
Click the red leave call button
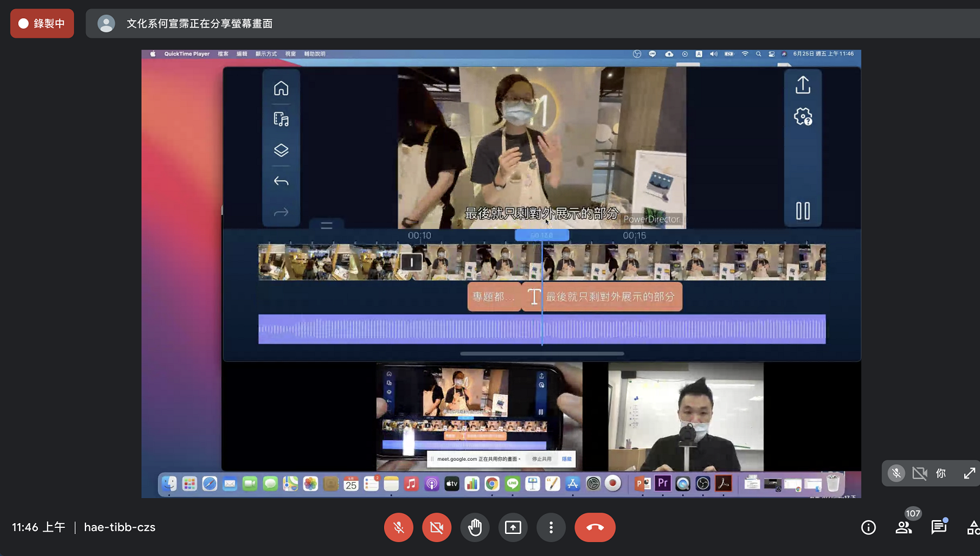595,527
